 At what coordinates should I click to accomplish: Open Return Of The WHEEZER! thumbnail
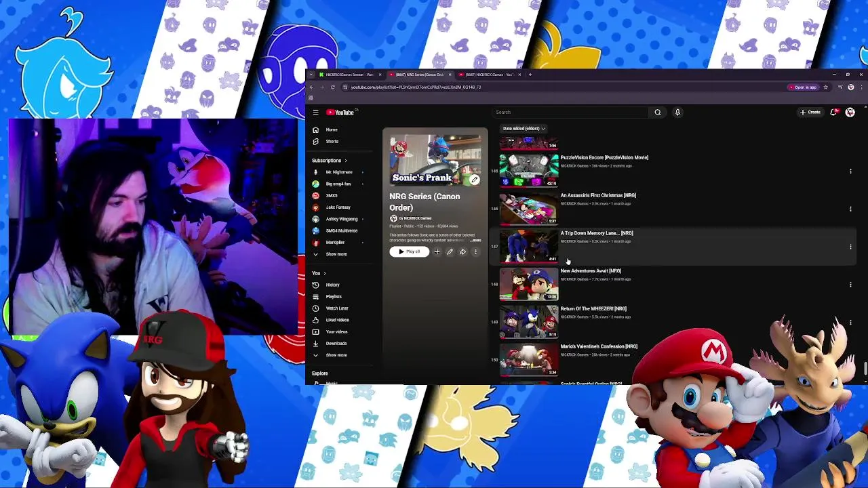tap(529, 322)
